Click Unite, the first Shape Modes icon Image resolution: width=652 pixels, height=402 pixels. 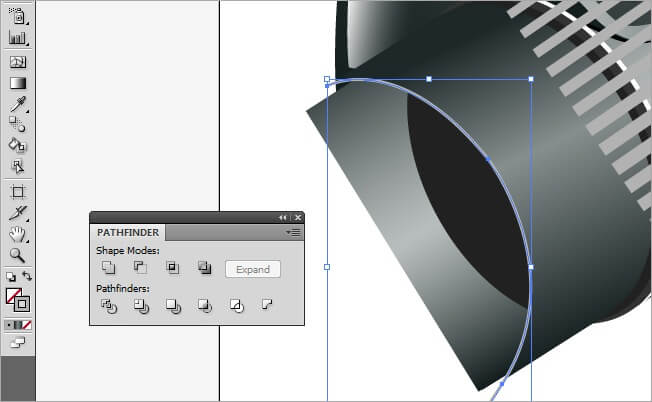(x=109, y=268)
